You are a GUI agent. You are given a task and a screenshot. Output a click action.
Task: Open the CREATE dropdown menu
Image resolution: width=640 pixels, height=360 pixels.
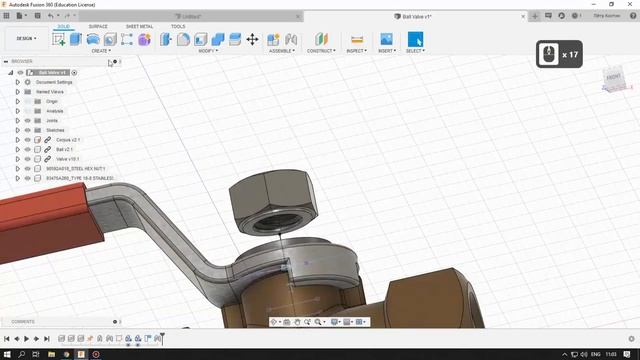101,51
